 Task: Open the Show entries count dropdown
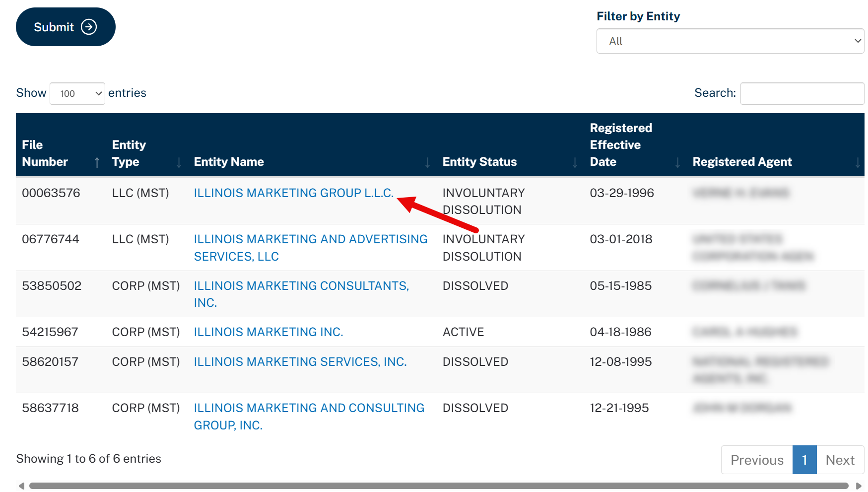(77, 93)
